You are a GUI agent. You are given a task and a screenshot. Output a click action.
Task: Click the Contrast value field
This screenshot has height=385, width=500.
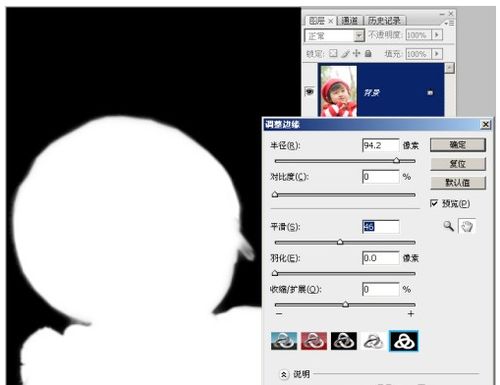[x=381, y=177]
